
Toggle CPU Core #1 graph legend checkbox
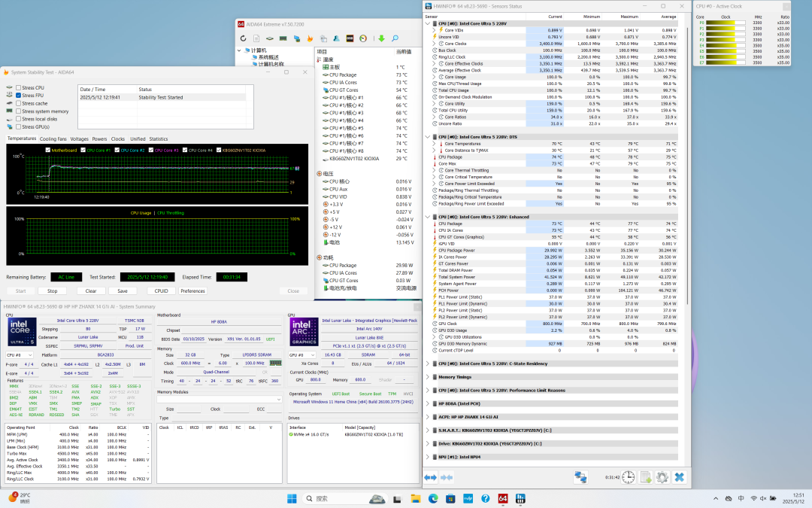pyautogui.click(x=83, y=151)
